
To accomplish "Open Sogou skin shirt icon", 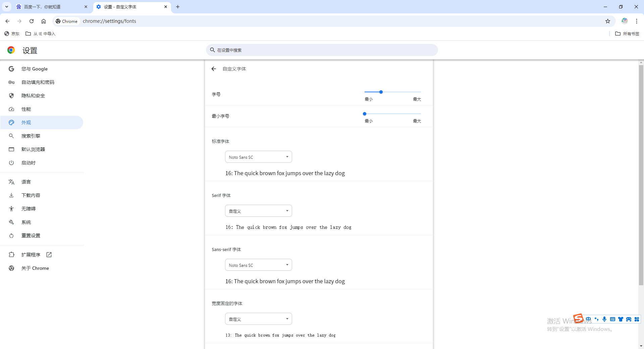I will (x=621, y=319).
